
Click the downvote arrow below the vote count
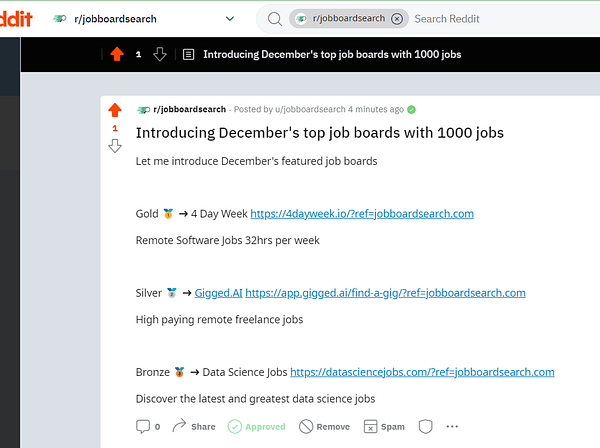[115, 146]
